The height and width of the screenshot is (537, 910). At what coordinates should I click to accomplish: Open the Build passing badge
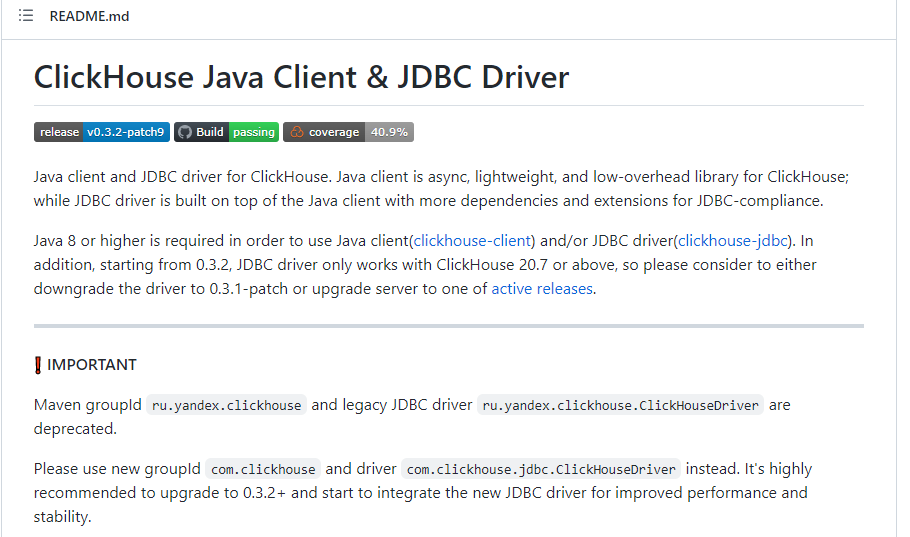pyautogui.click(x=226, y=132)
